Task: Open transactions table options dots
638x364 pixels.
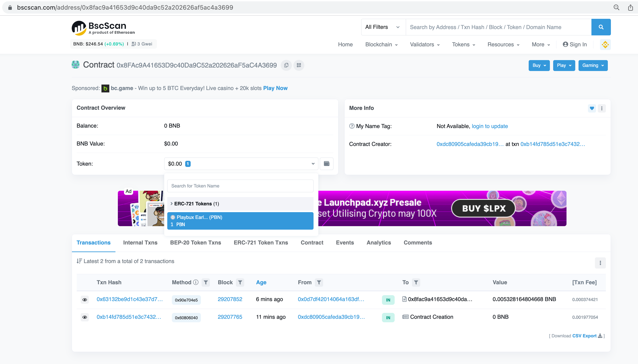Action: tap(600, 263)
